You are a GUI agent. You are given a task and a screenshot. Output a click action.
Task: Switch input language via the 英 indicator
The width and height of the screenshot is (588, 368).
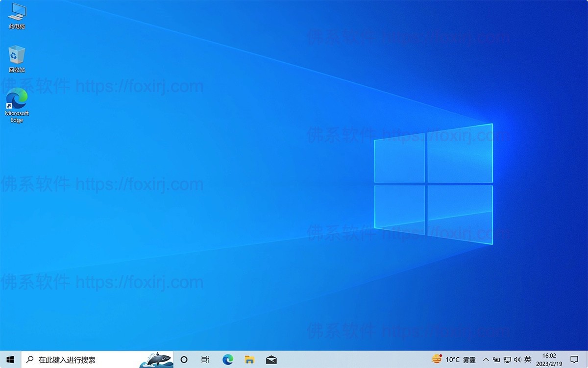point(528,359)
